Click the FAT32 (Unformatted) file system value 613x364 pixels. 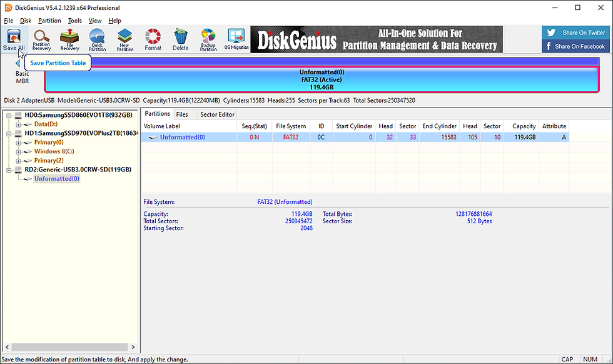[x=285, y=202]
